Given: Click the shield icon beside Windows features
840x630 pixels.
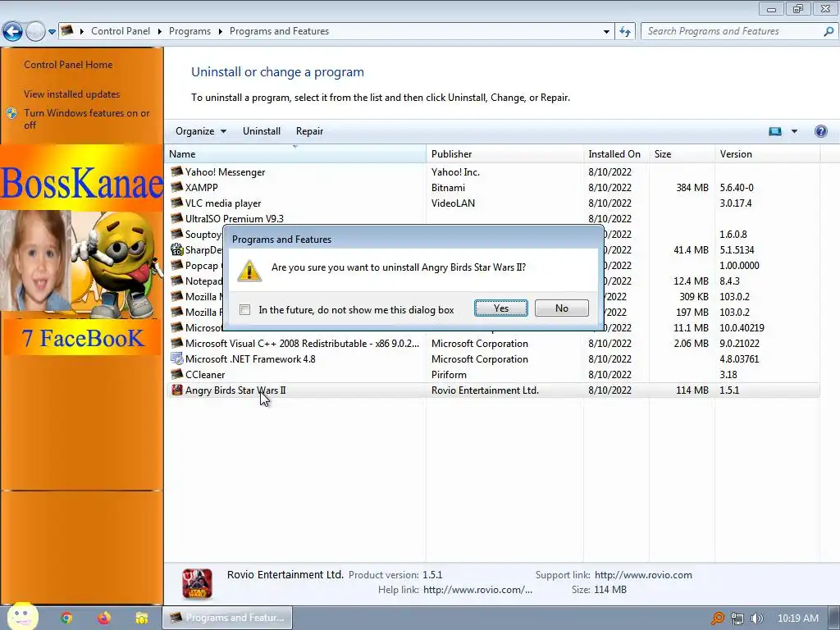Looking at the screenshot, I should click(x=11, y=113).
